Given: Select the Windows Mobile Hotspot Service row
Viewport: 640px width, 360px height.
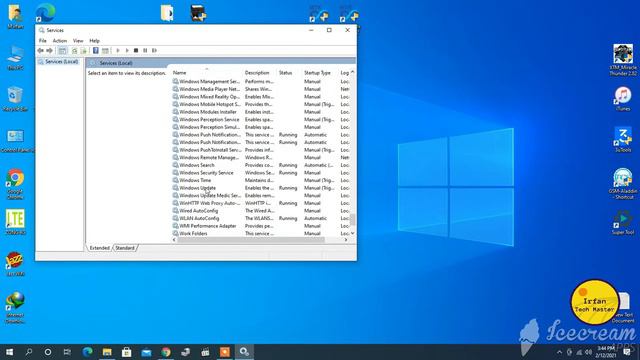Looking at the screenshot, I should point(261,104).
